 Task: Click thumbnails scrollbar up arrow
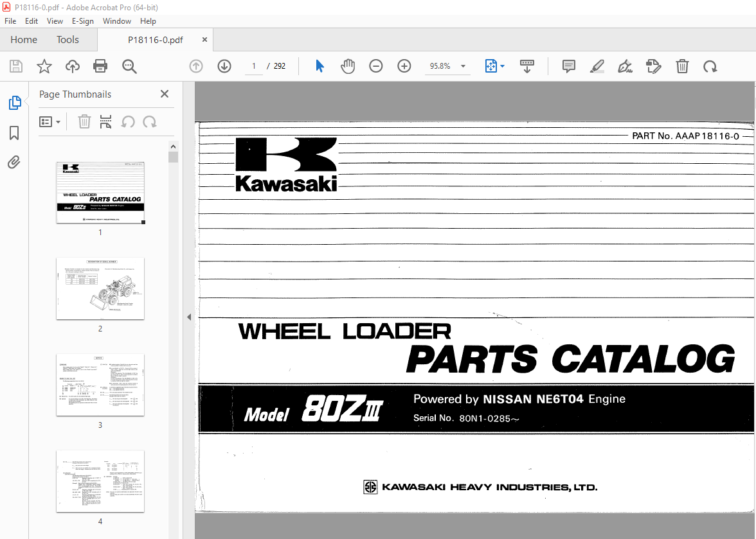pyautogui.click(x=173, y=146)
